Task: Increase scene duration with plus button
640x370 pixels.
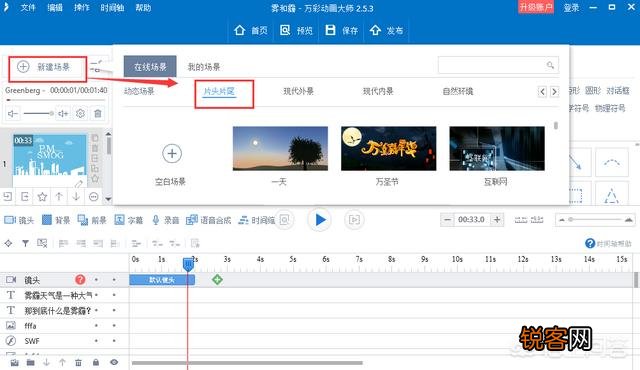Action: (497, 219)
